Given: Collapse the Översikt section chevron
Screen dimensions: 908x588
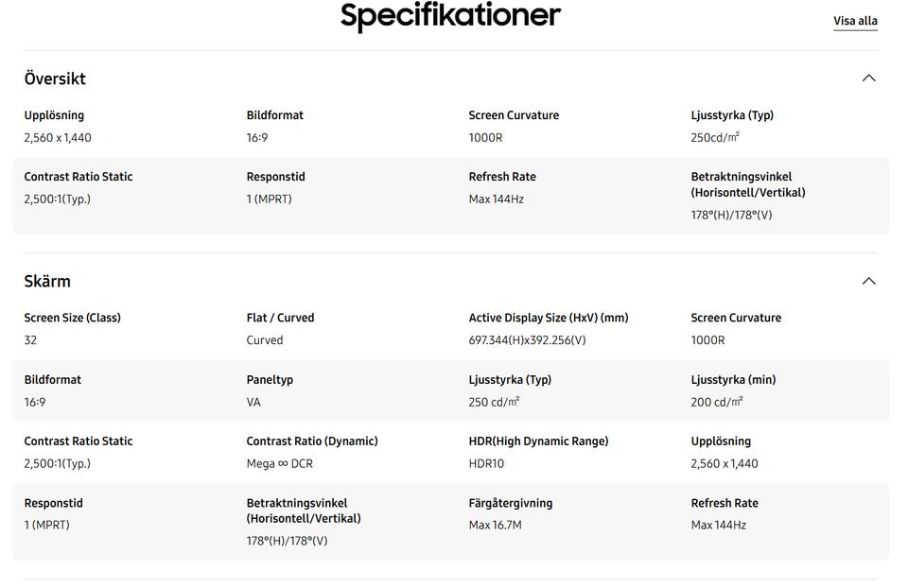Looking at the screenshot, I should tap(868, 78).
